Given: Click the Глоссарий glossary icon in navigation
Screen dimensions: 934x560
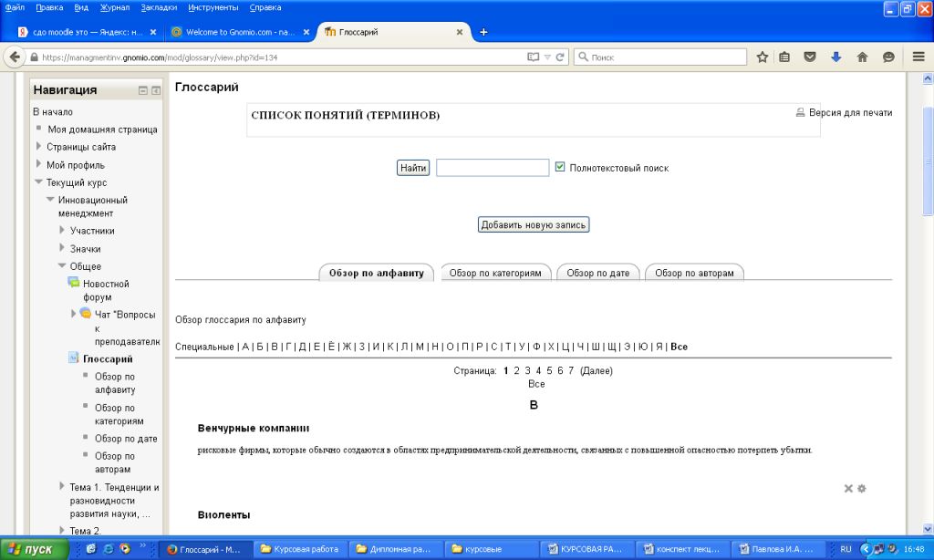Looking at the screenshot, I should coord(74,358).
